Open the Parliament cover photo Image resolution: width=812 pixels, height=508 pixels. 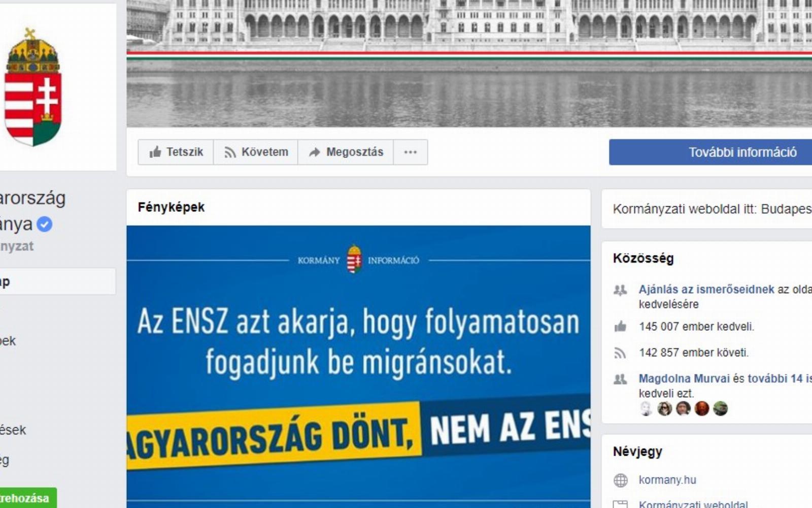tap(469, 63)
